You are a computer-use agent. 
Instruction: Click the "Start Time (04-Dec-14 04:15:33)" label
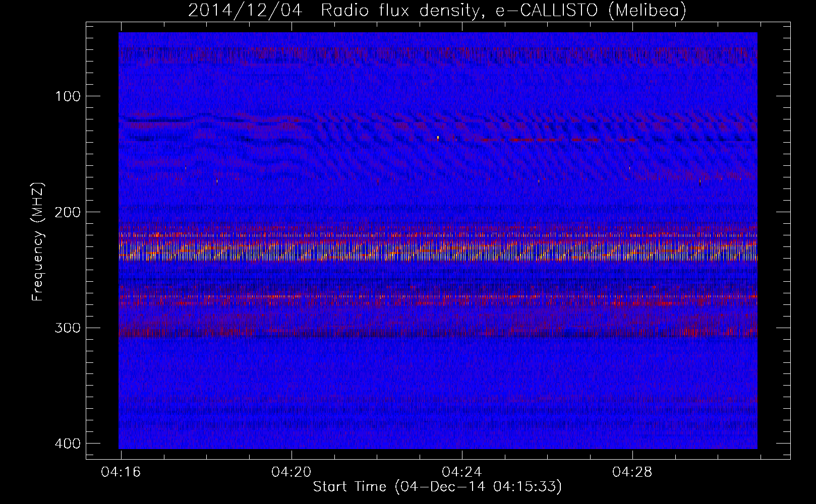(437, 487)
